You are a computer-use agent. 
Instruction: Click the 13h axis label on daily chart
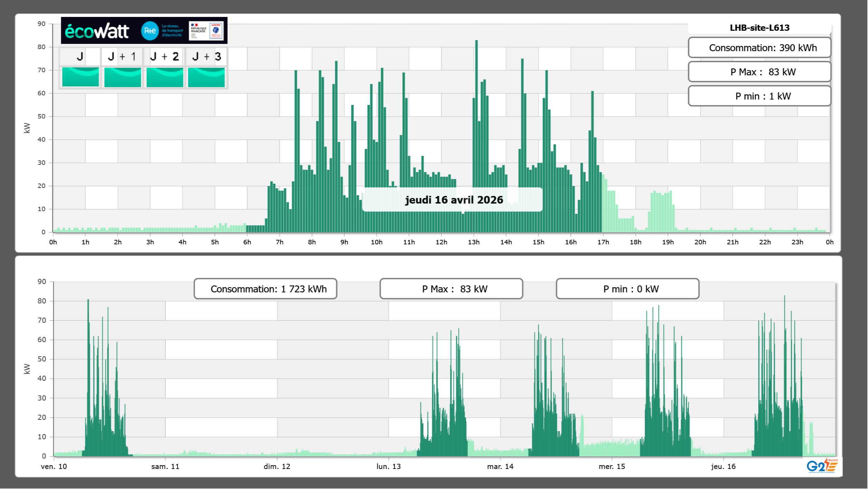coord(474,242)
